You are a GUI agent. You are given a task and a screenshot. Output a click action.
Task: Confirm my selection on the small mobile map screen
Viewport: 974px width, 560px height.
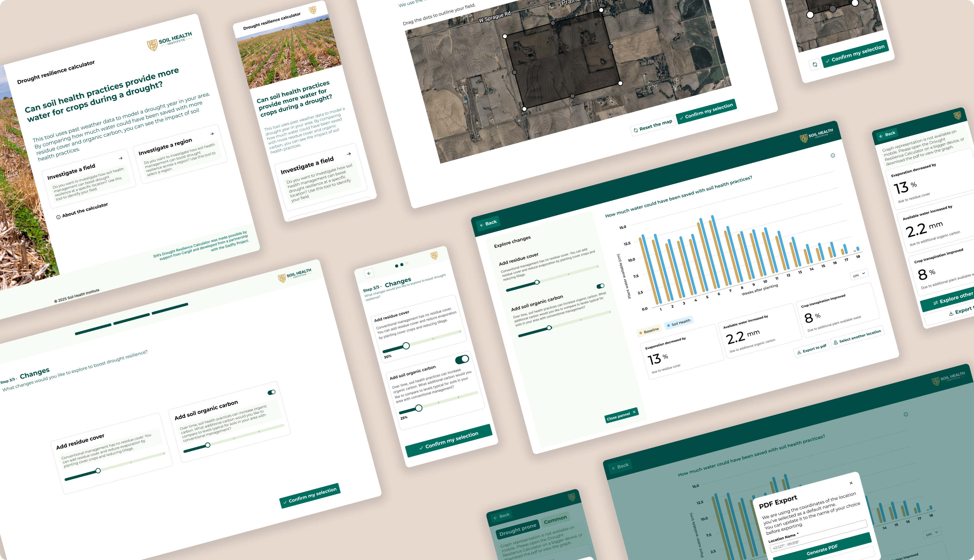click(x=855, y=53)
